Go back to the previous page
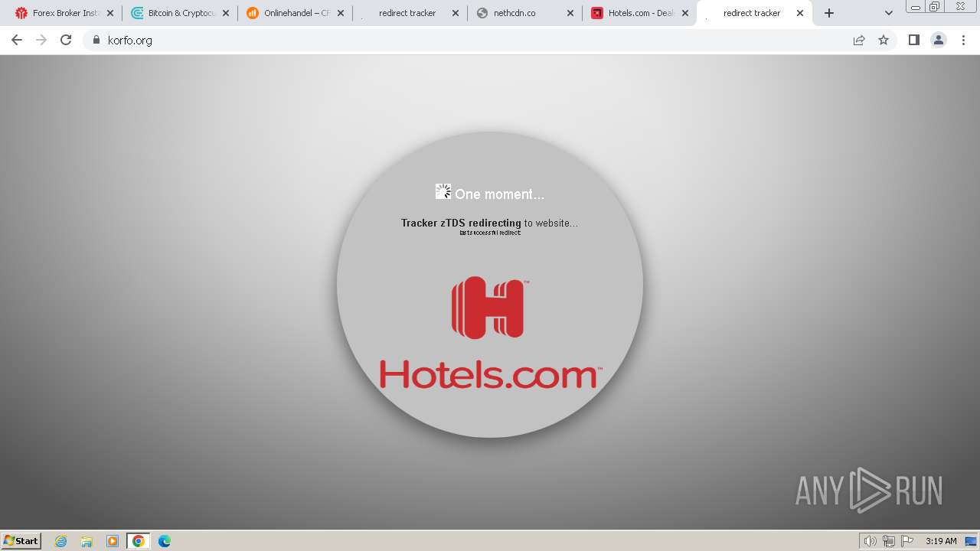Viewport: 980px width, 551px height. (x=17, y=40)
